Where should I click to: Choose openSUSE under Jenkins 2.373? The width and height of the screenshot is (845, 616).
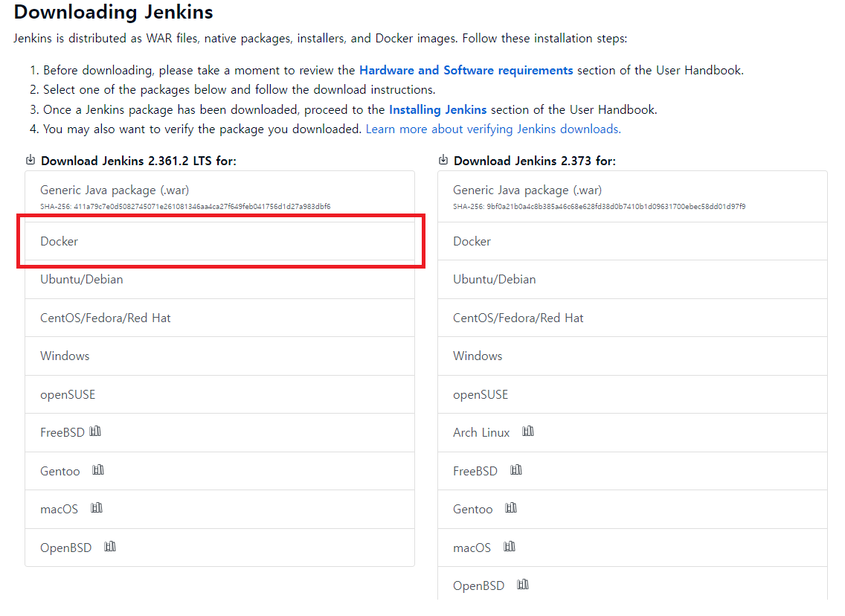tap(633, 394)
